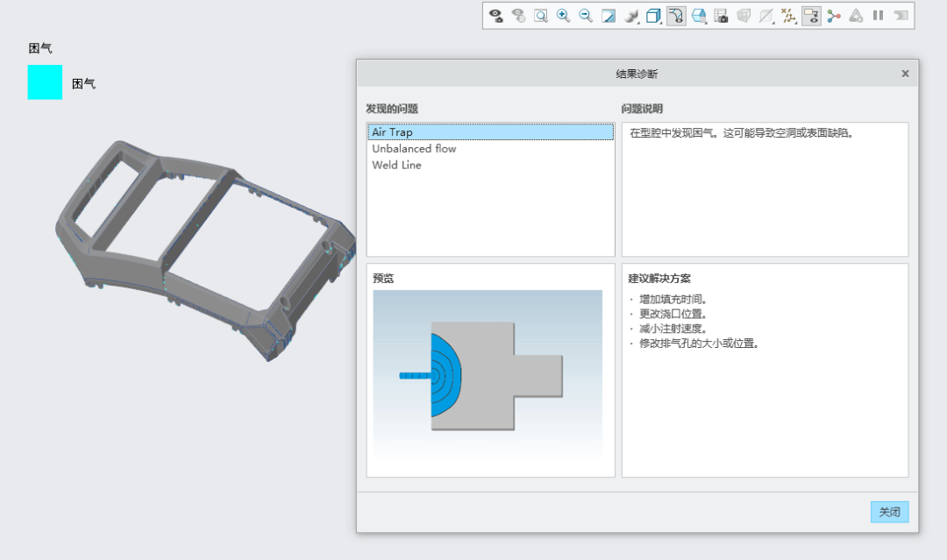Zoom out using the minus magnifier icon
Screen dimensions: 947x560
click(586, 16)
